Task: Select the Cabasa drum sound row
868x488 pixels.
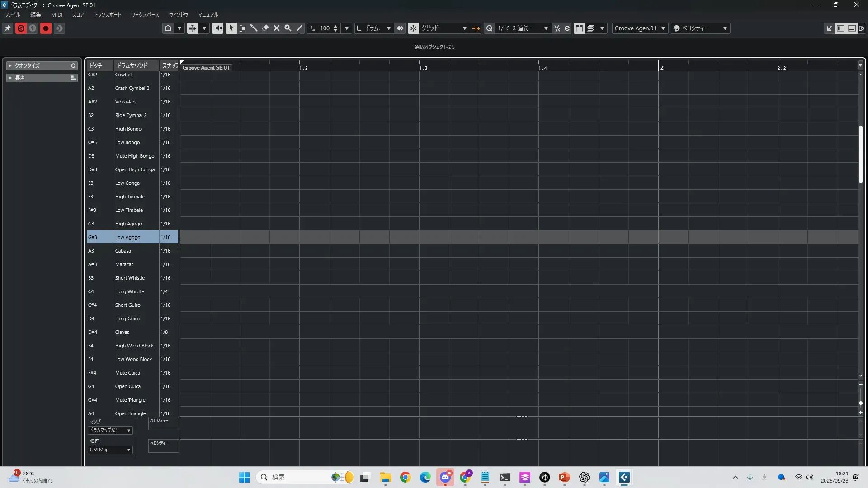Action: click(123, 251)
